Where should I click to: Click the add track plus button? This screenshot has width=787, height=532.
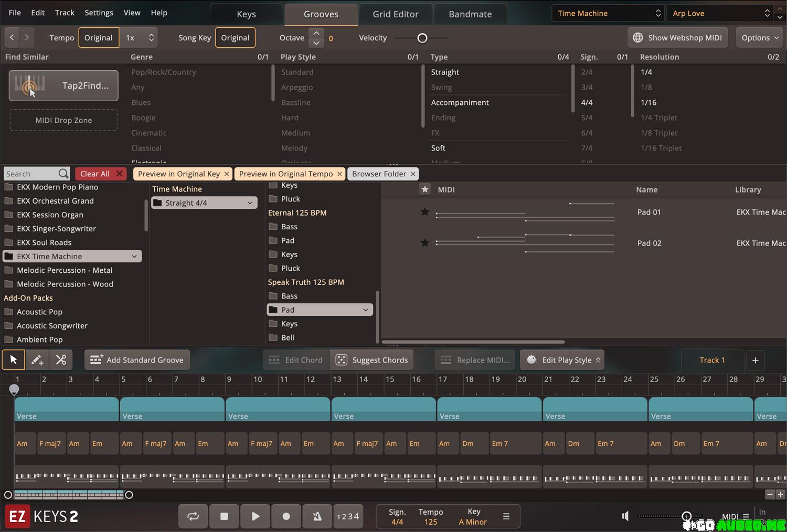(x=755, y=360)
